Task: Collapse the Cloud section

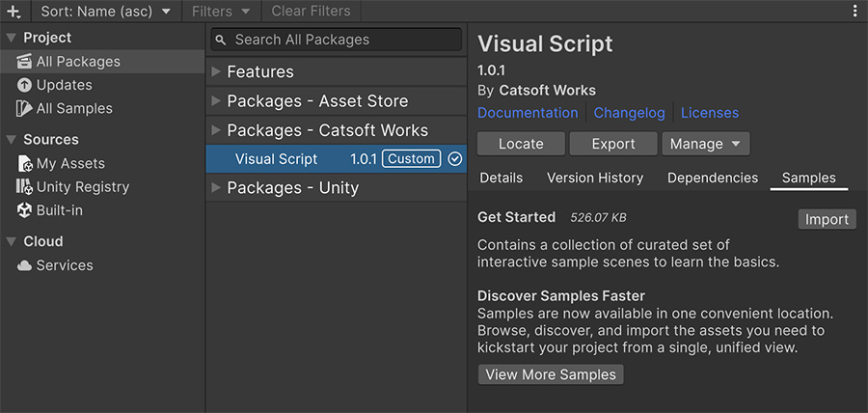Action: [x=11, y=242]
